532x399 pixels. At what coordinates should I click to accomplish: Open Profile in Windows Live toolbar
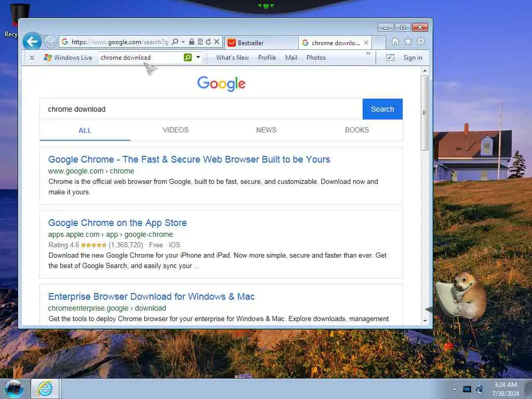[x=267, y=58]
